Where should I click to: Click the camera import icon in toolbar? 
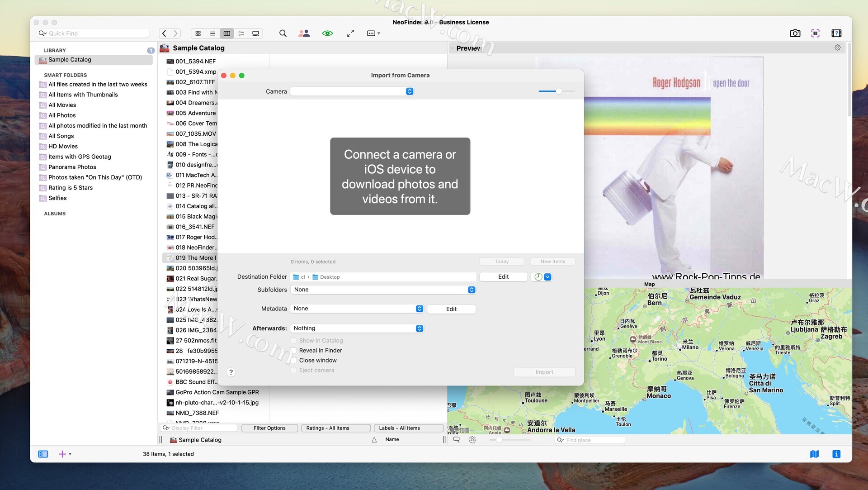click(795, 33)
